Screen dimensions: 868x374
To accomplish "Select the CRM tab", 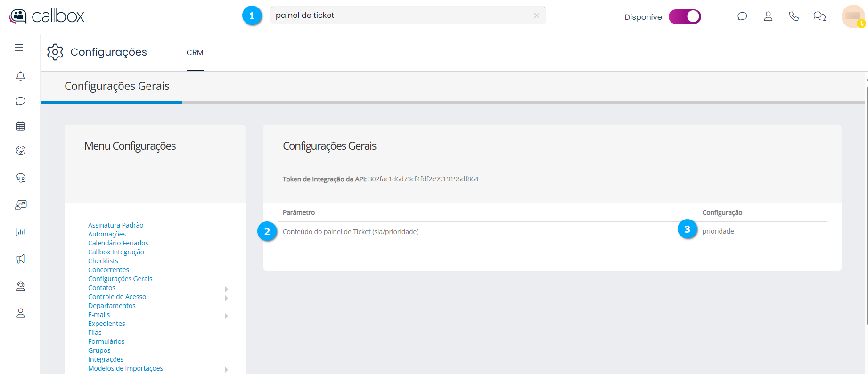I will point(195,53).
